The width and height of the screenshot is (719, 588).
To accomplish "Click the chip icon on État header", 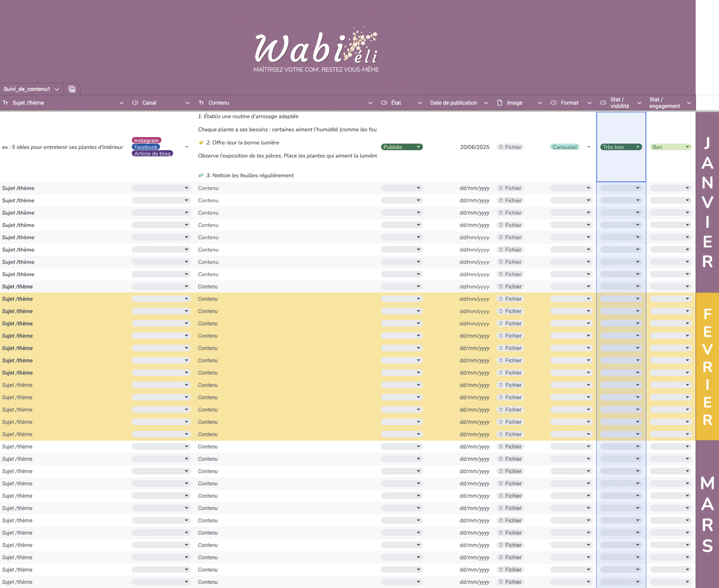I will point(384,103).
